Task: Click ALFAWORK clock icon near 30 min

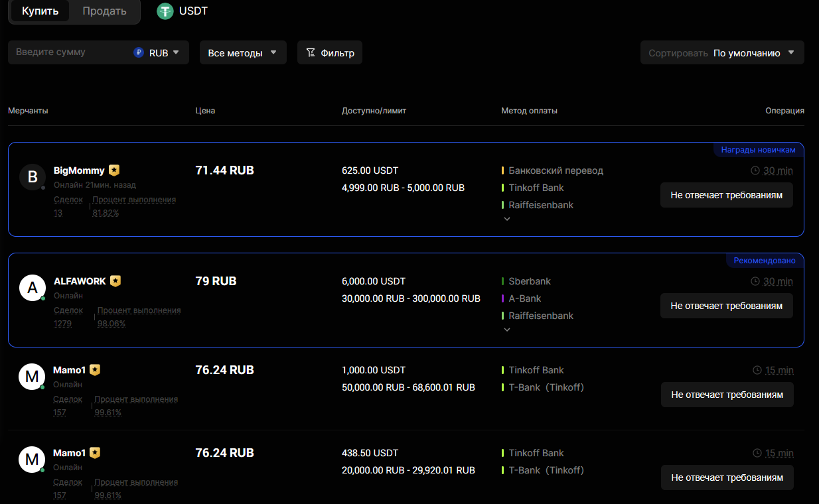Action: pos(755,281)
